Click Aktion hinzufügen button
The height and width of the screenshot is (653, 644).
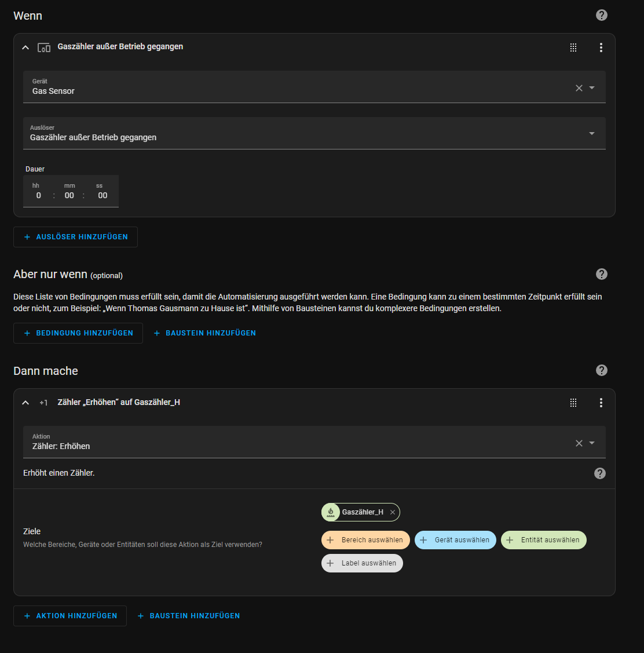[70, 616]
